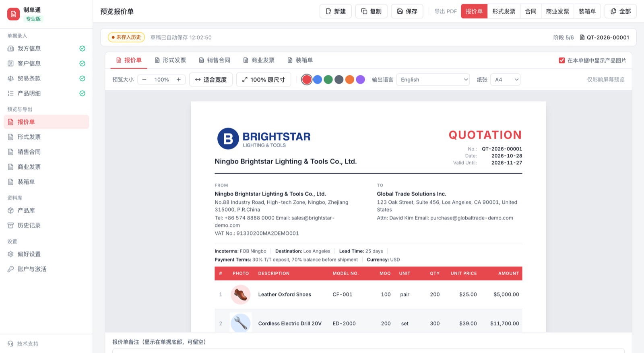The width and height of the screenshot is (644, 353).
Task: Choose the green theme color swatch
Action: 328,80
